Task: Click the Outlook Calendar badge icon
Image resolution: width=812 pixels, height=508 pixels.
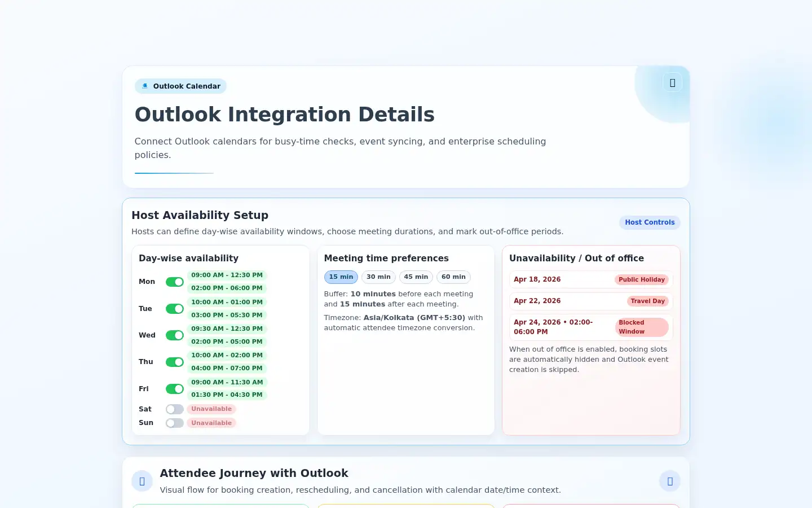Action: pos(145,86)
